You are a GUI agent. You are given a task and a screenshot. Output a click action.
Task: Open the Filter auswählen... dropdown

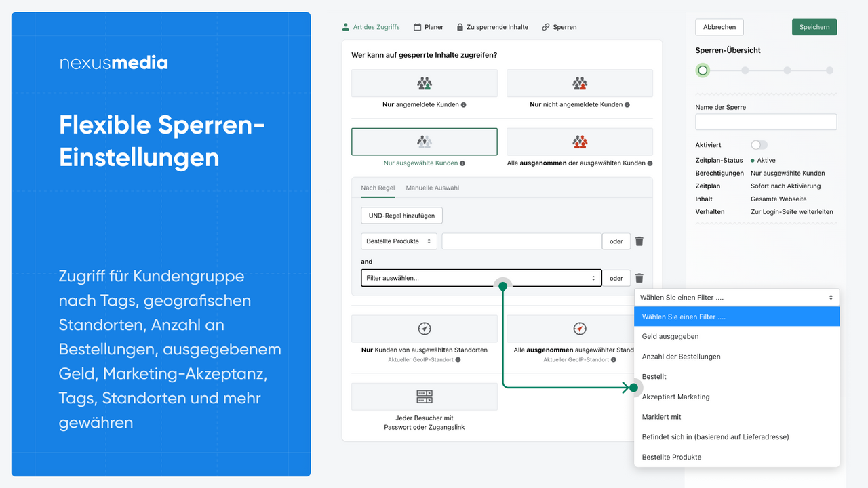pos(481,278)
